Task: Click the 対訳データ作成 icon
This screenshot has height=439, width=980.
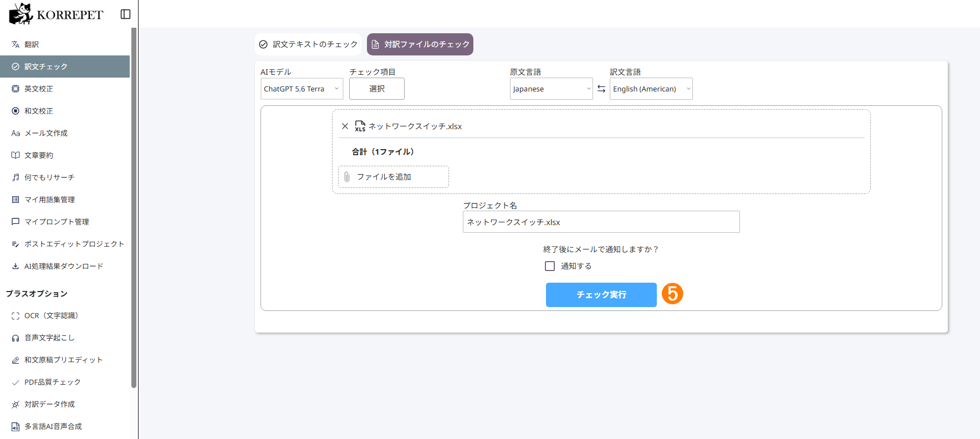Action: click(x=16, y=405)
